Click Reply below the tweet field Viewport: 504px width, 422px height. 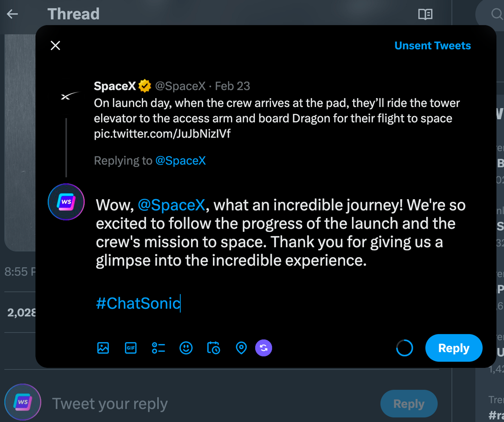(x=408, y=403)
